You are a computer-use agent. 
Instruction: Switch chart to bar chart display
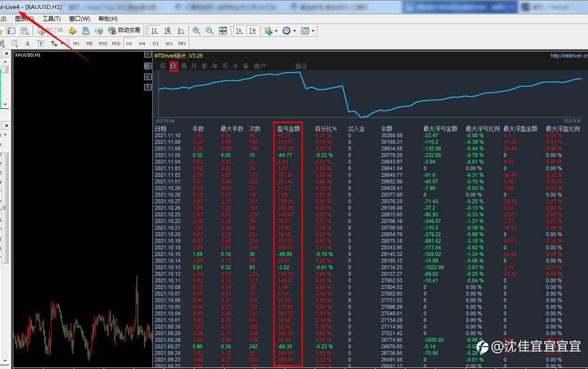coord(154,31)
